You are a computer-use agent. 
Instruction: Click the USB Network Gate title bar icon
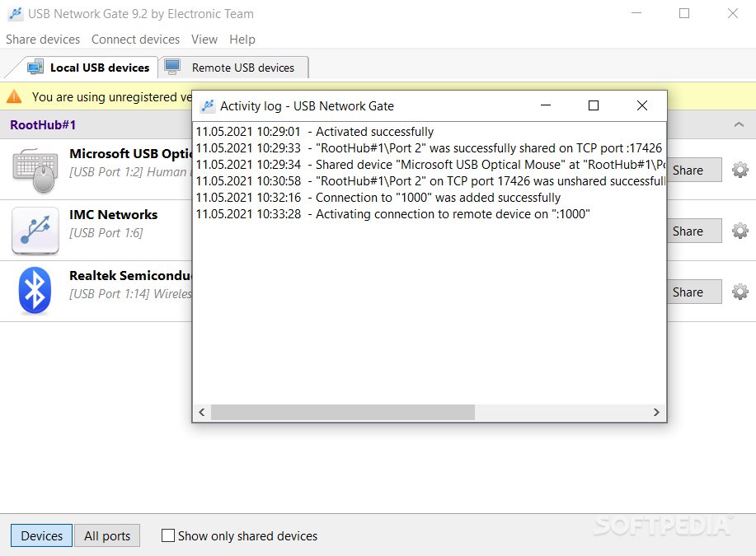pyautogui.click(x=16, y=13)
